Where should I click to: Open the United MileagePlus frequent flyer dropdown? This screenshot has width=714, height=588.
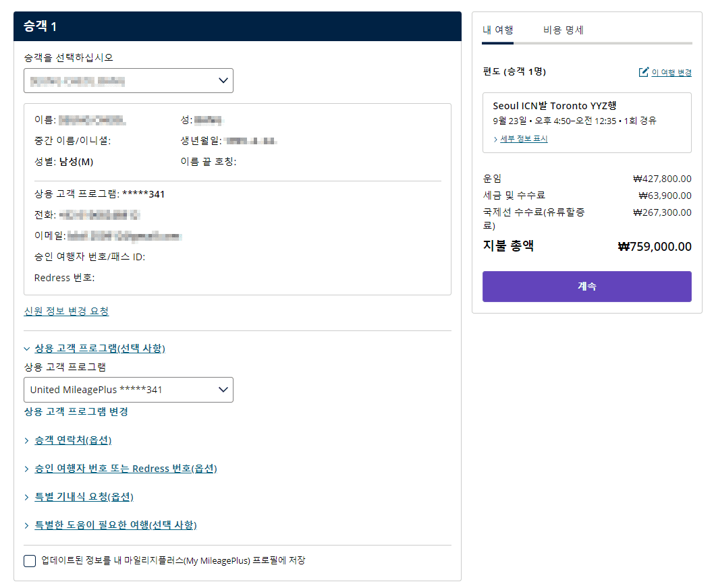pos(128,389)
